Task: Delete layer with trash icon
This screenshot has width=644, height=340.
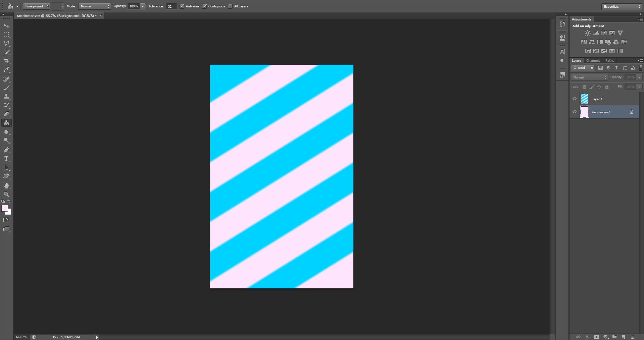Action: 633,337
